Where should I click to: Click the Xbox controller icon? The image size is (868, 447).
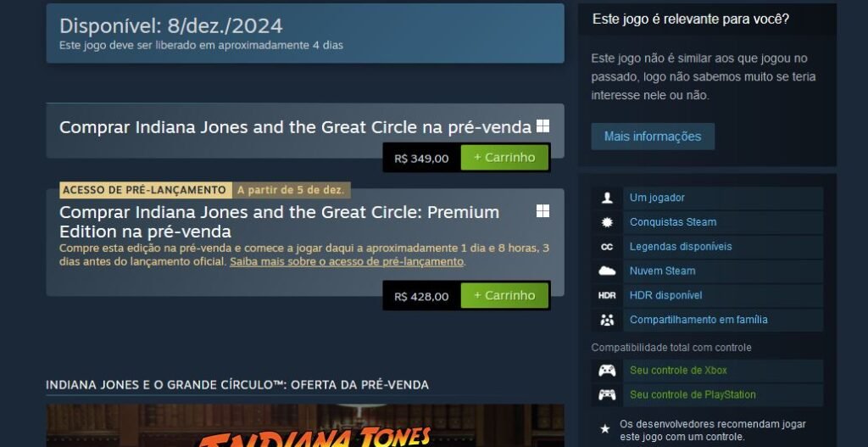click(x=607, y=370)
